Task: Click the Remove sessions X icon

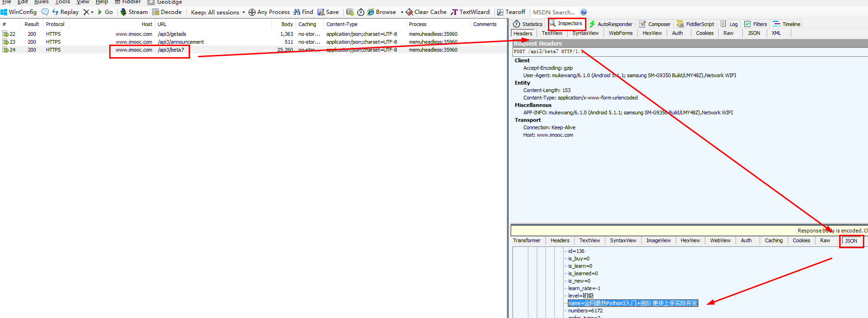Action: (86, 12)
